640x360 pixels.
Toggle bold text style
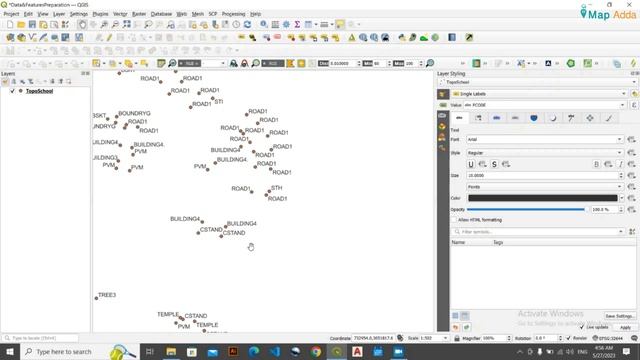pyautogui.click(x=596, y=164)
